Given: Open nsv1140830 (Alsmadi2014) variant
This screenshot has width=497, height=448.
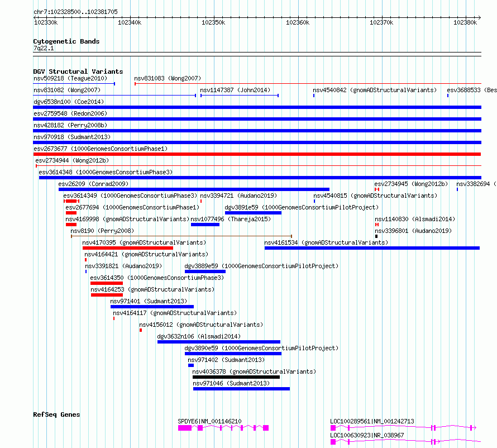Looking at the screenshot, I should coord(414,219).
